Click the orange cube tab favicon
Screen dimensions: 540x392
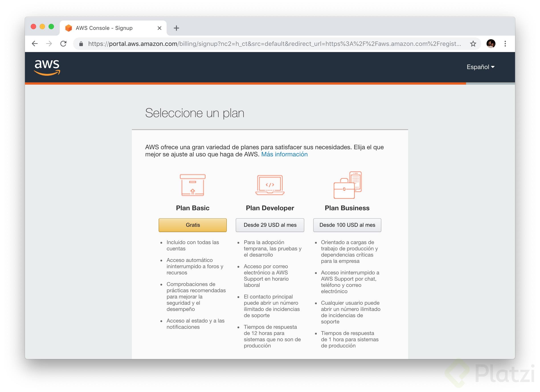coord(69,28)
